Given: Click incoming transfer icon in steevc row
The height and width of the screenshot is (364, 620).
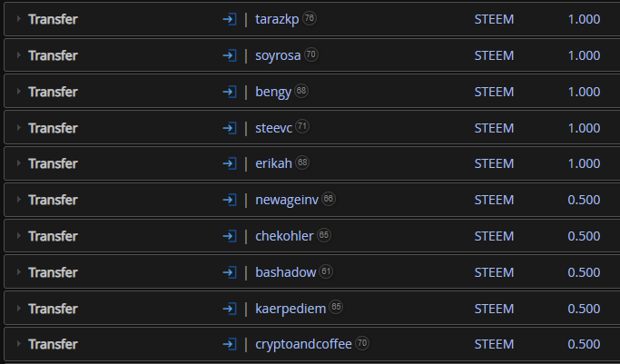Looking at the screenshot, I should click(230, 128).
